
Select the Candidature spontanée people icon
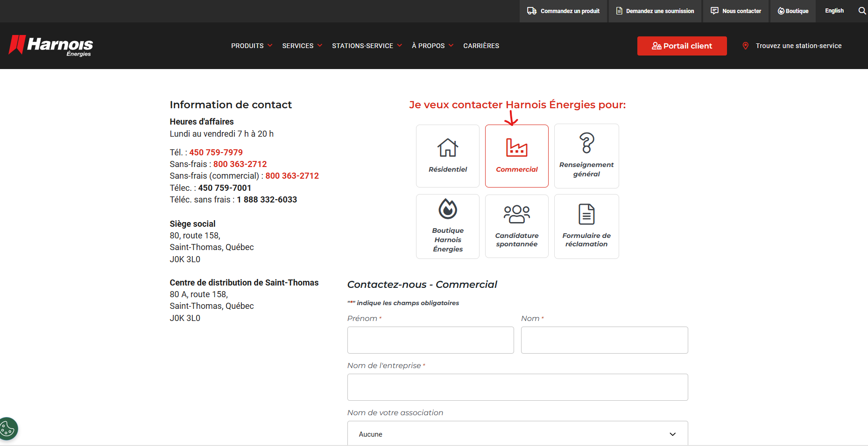517,214
